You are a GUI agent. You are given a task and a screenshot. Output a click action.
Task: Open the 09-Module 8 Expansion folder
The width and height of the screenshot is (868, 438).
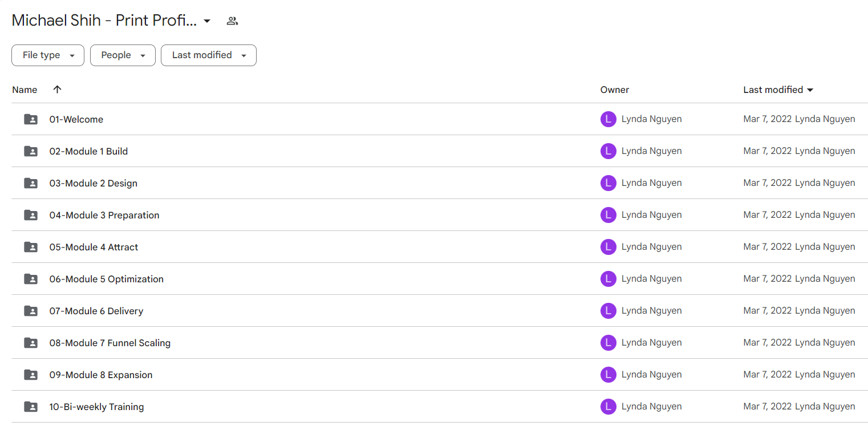click(x=101, y=375)
